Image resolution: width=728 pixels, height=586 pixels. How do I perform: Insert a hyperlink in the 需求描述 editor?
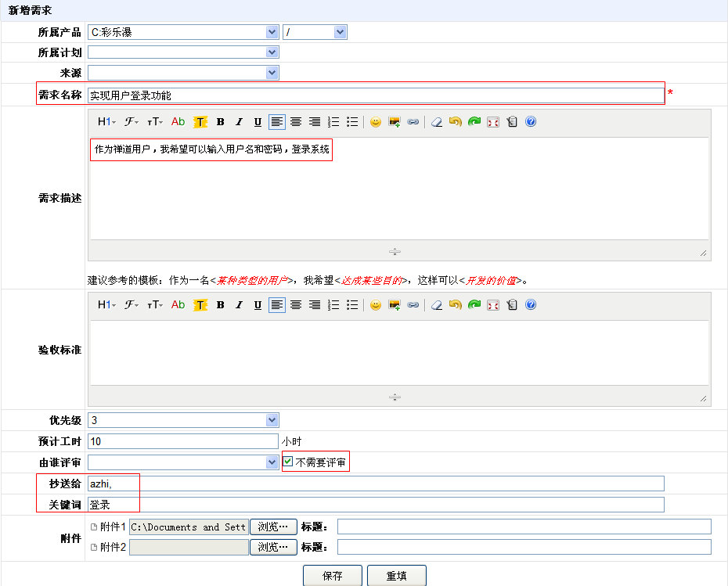click(x=413, y=122)
